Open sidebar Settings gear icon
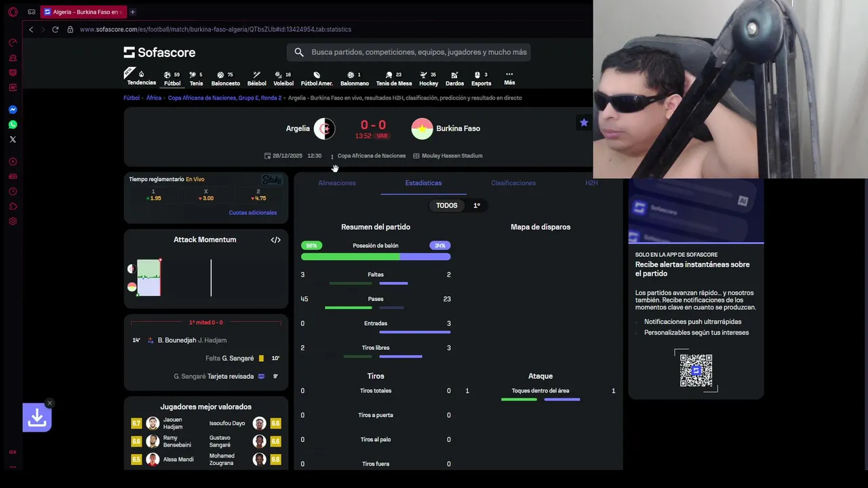The height and width of the screenshot is (488, 868). (12, 221)
